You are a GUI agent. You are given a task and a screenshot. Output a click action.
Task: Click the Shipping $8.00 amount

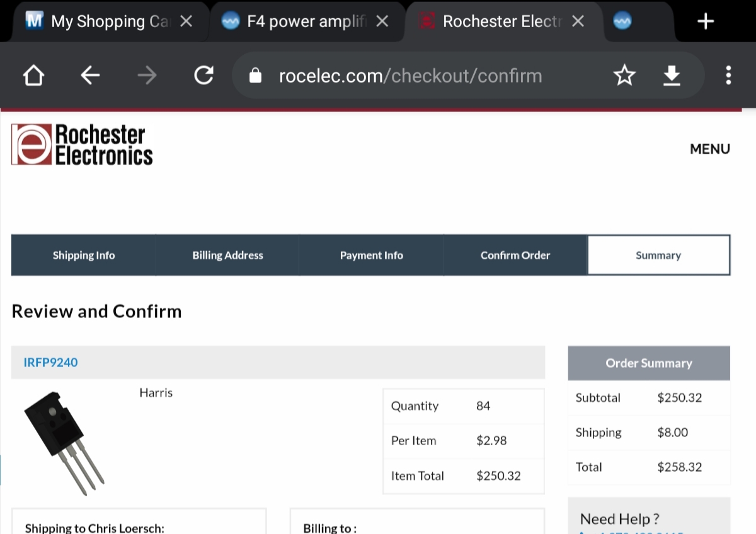672,432
